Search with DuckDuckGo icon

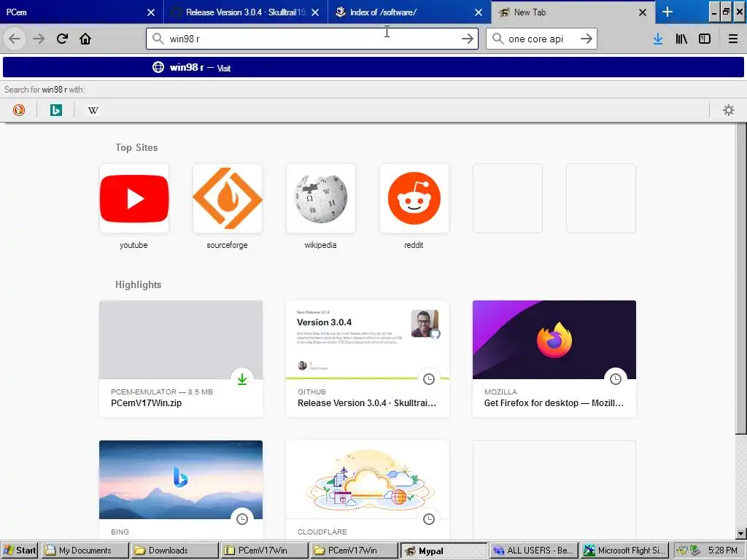coord(18,110)
